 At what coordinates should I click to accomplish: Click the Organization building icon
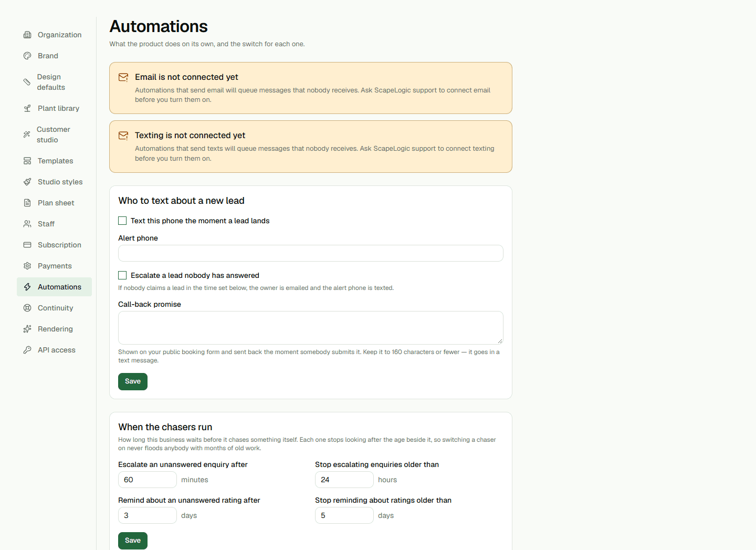(x=27, y=35)
